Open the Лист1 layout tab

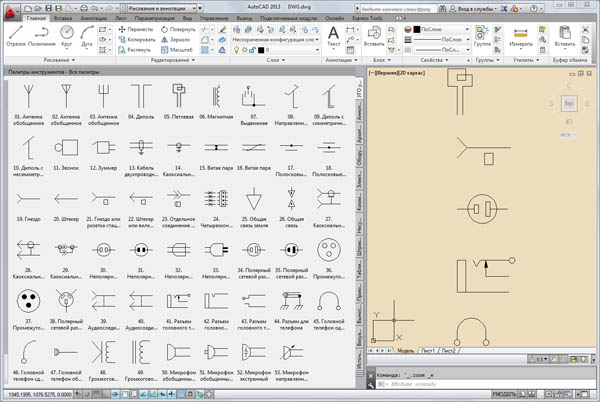(x=427, y=351)
